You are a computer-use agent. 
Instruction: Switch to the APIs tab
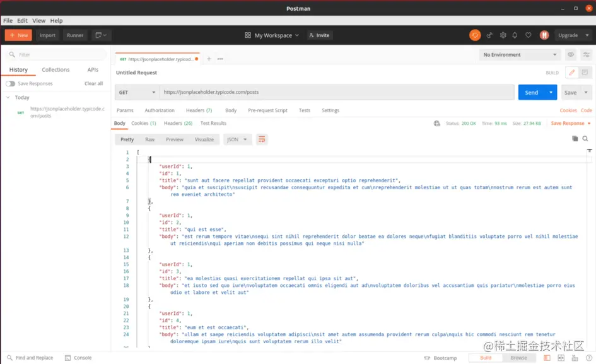click(92, 69)
